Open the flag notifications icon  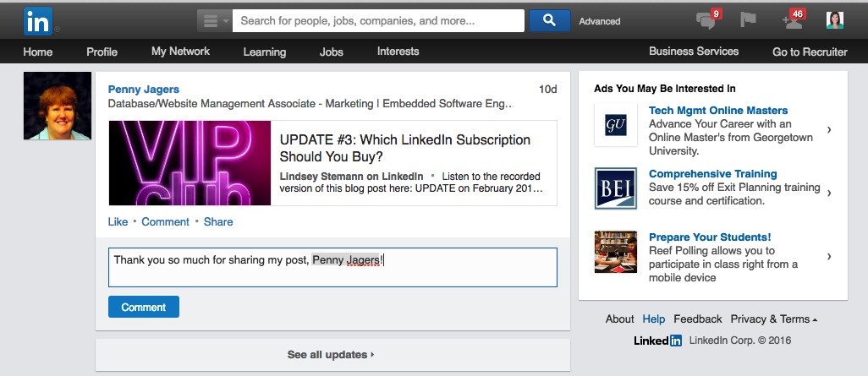coord(748,20)
